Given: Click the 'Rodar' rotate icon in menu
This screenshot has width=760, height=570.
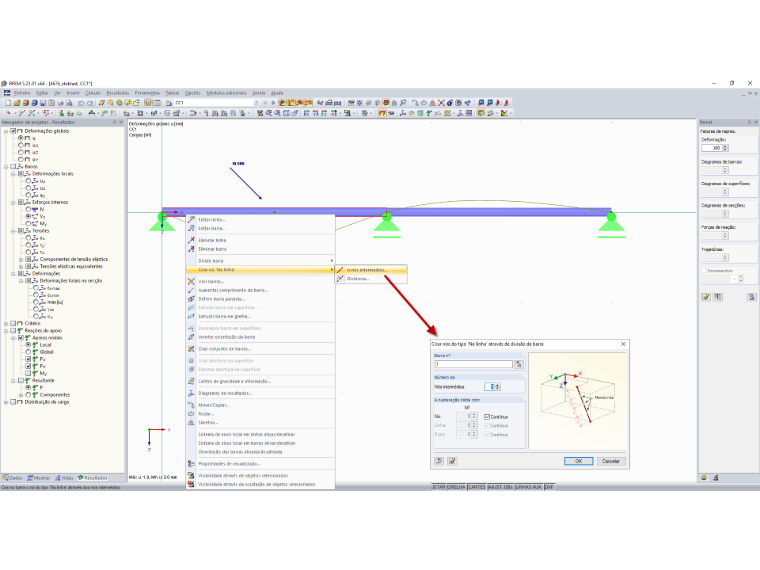Looking at the screenshot, I should coord(191,414).
